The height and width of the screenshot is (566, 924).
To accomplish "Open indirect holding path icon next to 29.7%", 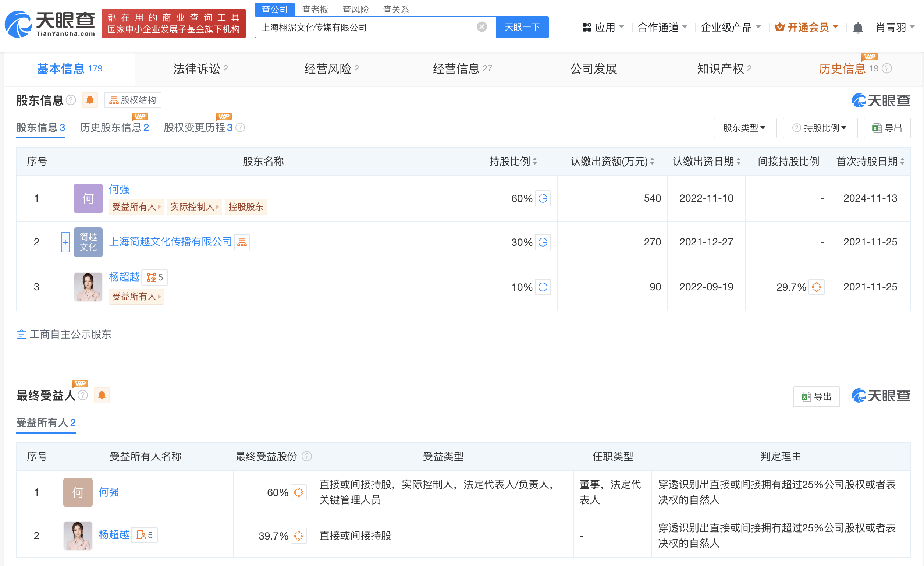I will pyautogui.click(x=816, y=287).
